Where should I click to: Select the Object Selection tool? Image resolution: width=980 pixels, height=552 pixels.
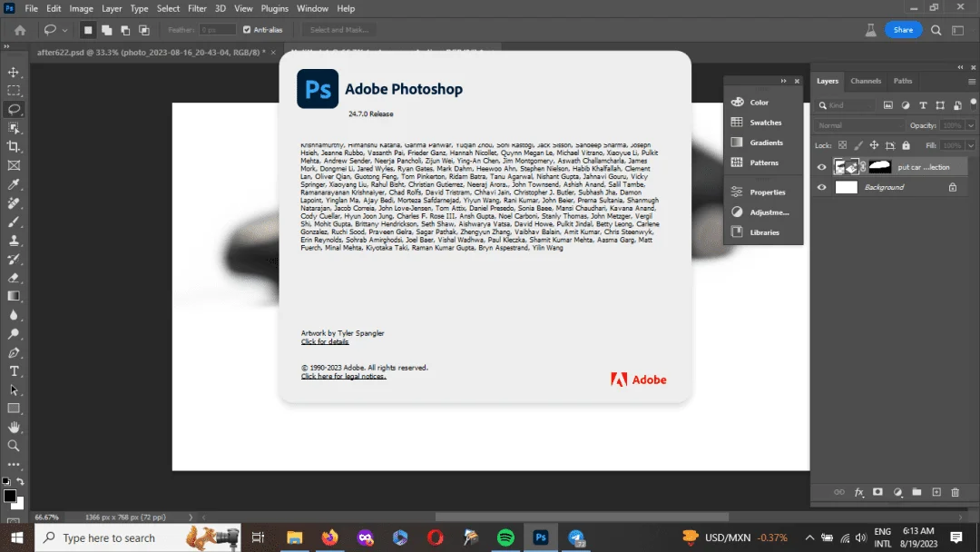pos(14,128)
